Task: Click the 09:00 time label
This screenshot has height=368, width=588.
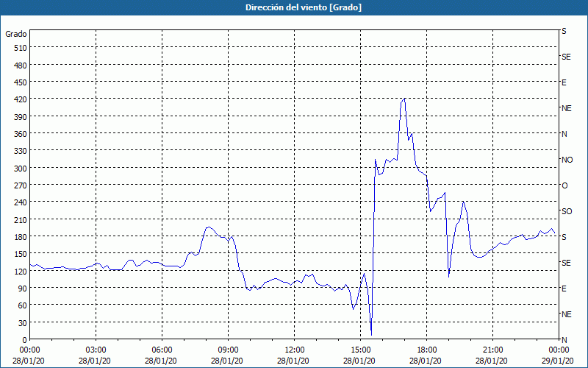Action: coord(228,350)
